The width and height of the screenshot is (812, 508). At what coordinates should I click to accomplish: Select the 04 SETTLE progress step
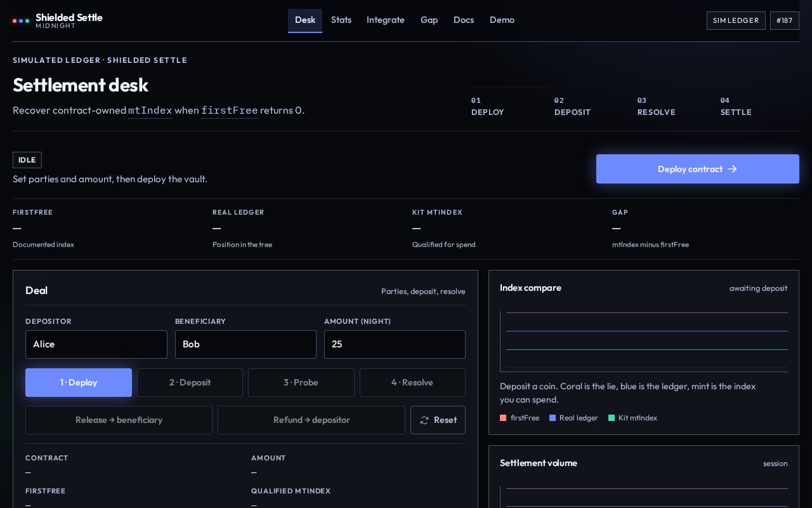pos(736,106)
